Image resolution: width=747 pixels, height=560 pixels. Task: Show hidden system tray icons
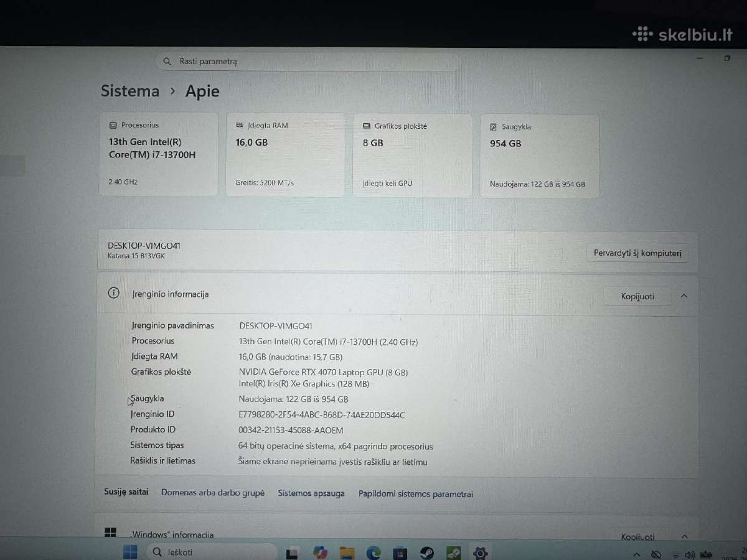pyautogui.click(x=636, y=554)
